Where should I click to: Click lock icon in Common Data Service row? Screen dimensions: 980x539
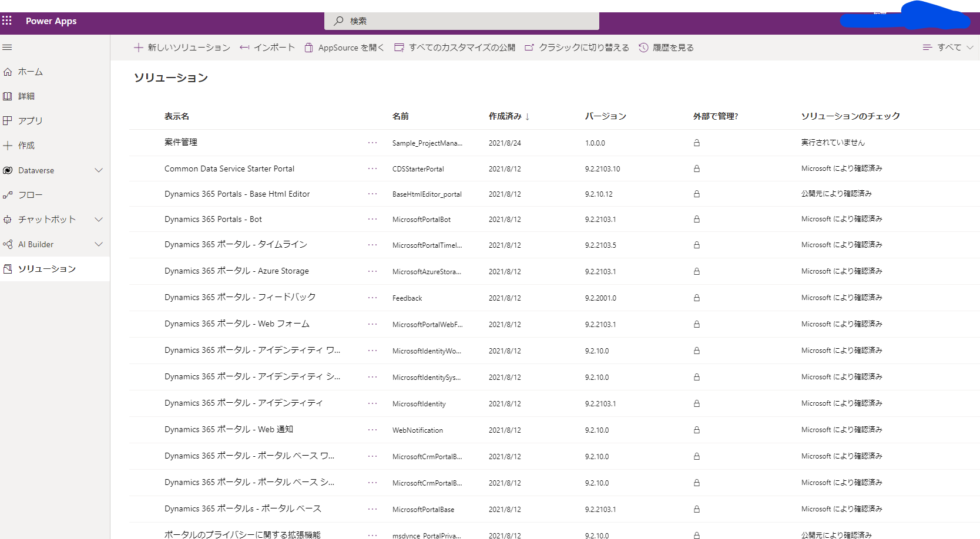coord(697,169)
